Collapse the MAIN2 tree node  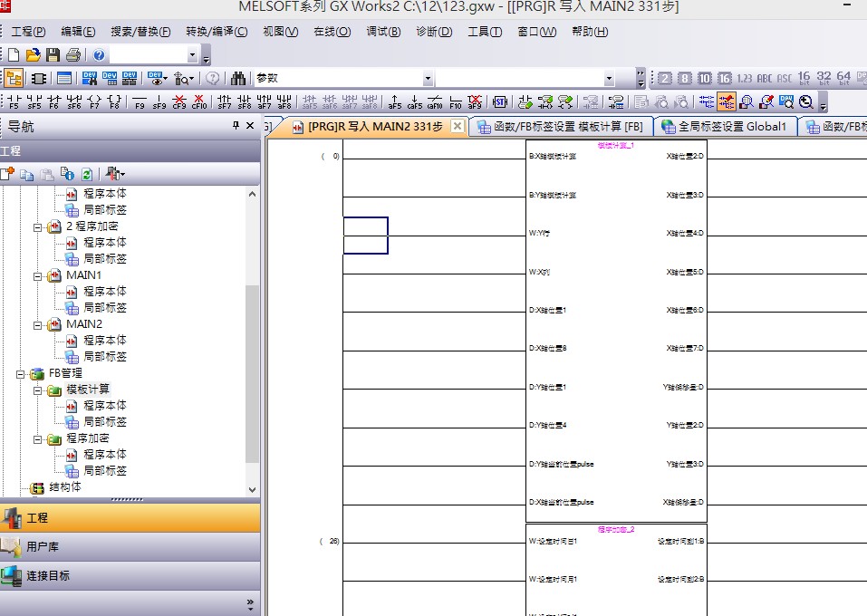39,324
